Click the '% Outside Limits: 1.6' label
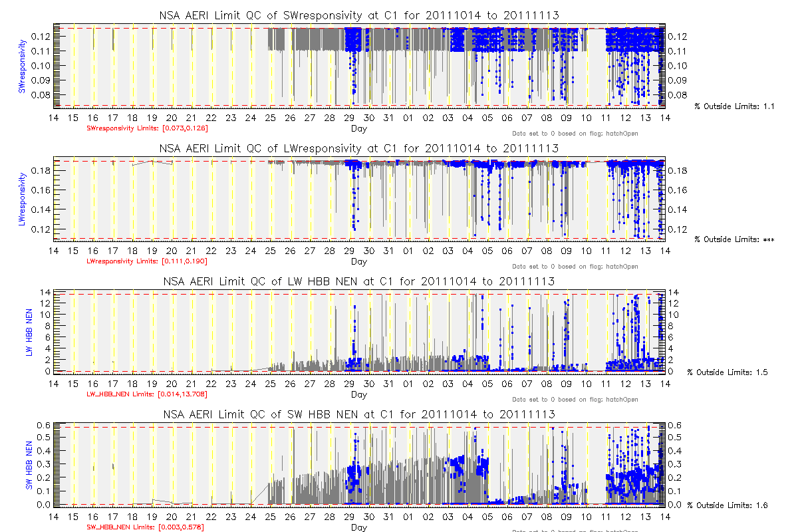Image resolution: width=798 pixels, height=532 pixels. [x=728, y=505]
